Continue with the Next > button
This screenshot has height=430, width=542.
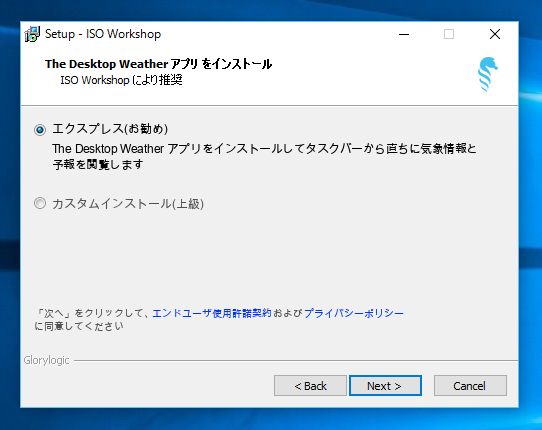(x=385, y=385)
